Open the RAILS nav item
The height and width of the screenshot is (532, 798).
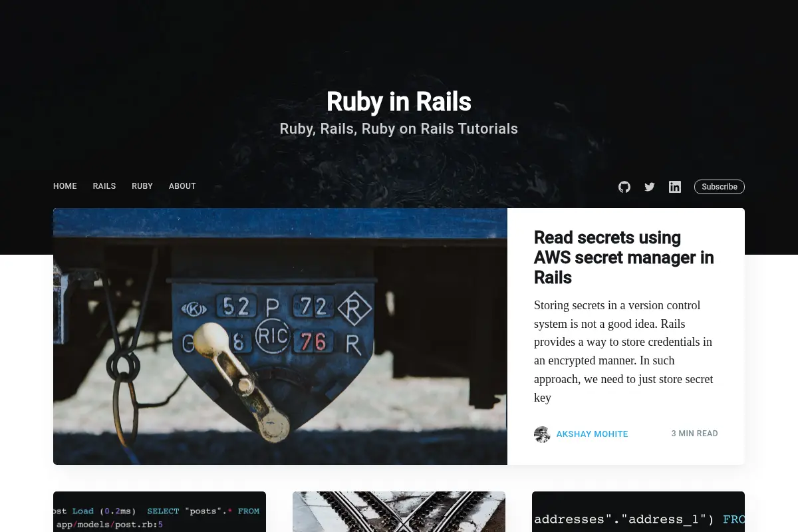(104, 186)
